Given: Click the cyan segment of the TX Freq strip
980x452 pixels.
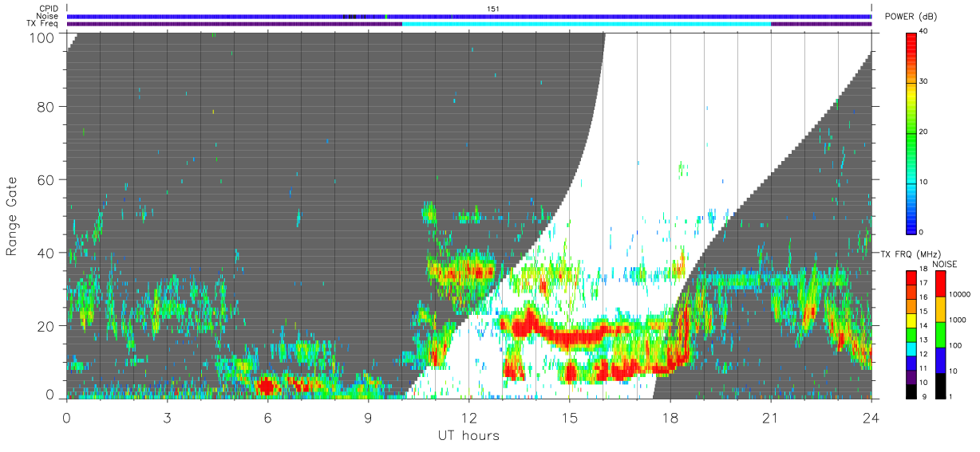Looking at the screenshot, I should pos(587,24).
